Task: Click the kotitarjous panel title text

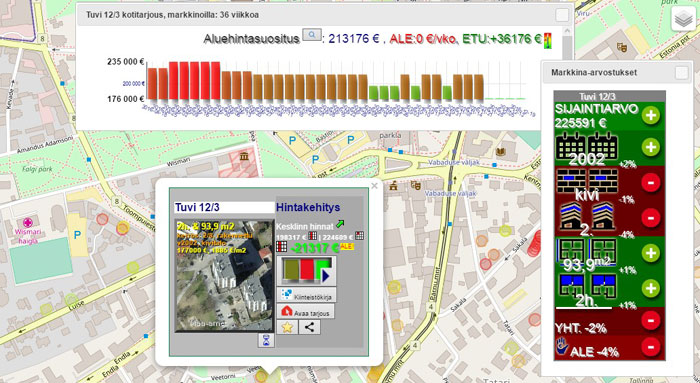Action: [x=172, y=15]
